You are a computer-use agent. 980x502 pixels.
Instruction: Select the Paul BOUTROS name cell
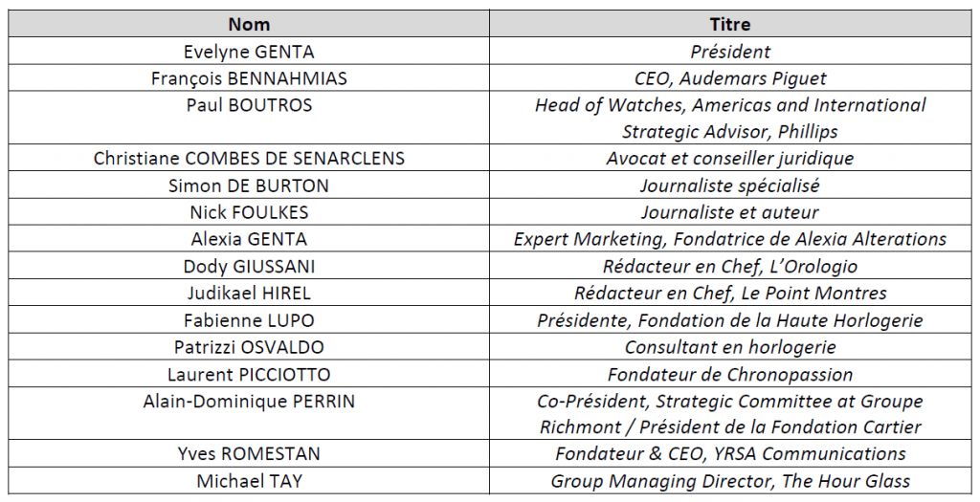click(249, 105)
